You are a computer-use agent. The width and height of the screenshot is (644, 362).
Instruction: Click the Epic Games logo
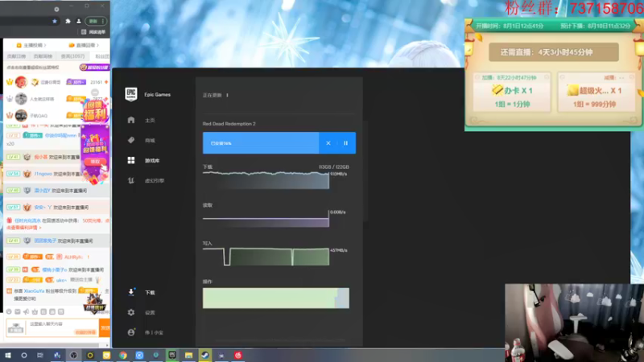[131, 94]
